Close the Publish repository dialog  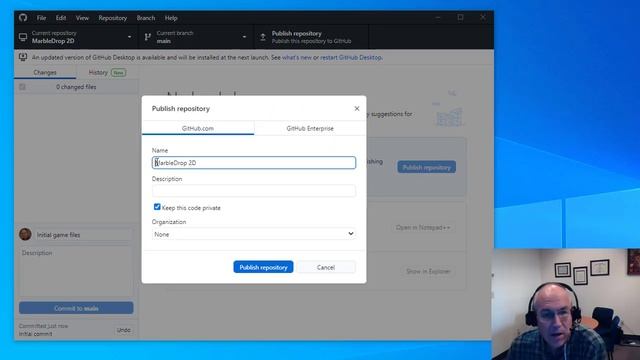[x=357, y=109]
